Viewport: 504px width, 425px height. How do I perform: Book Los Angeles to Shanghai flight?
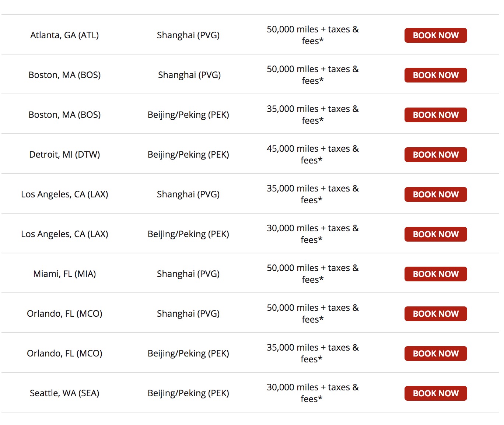point(435,194)
